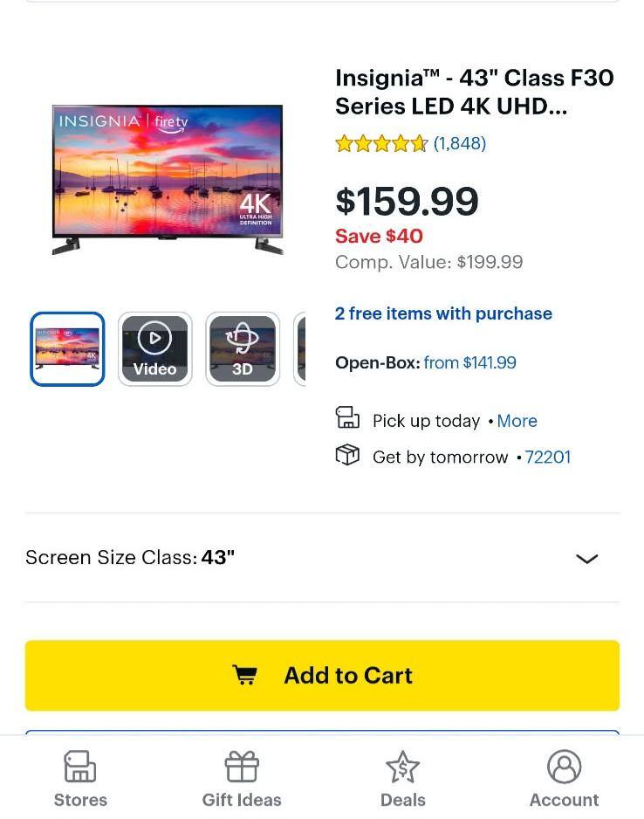View the 1,848 customer reviews
The image size is (644, 819).
coord(460,143)
